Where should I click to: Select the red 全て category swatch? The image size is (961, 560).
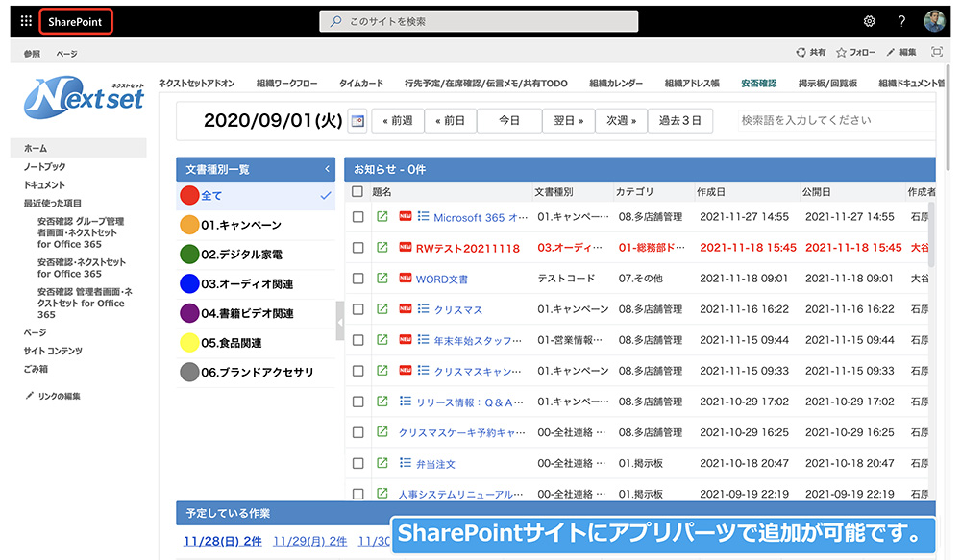click(189, 195)
